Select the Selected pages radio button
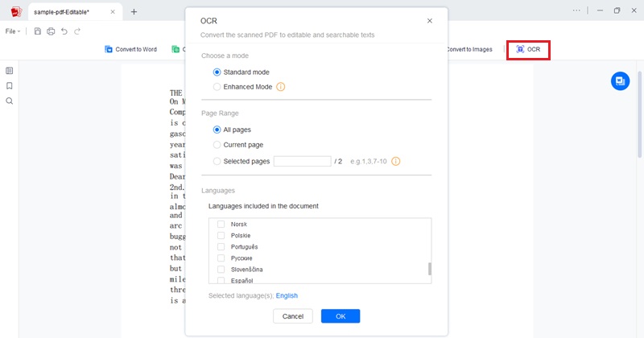644x338 pixels. pos(217,162)
